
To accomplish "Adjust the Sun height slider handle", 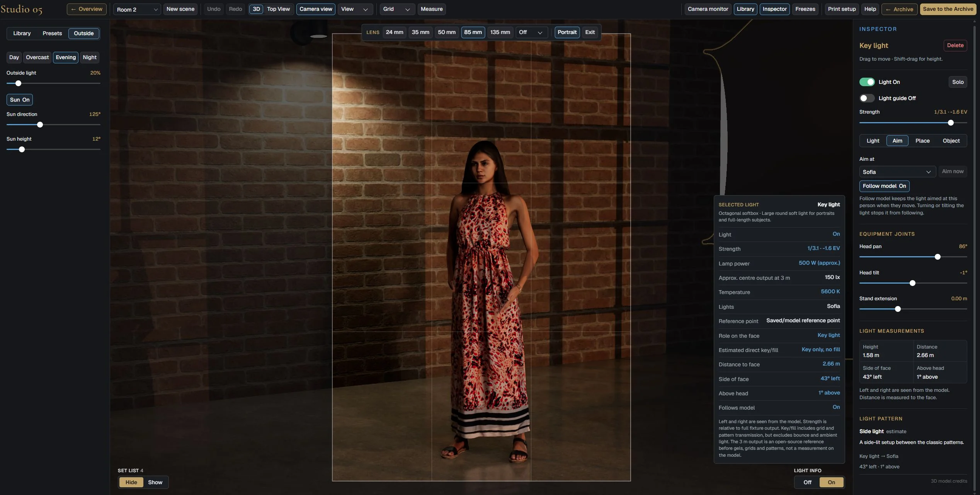I will coord(22,150).
